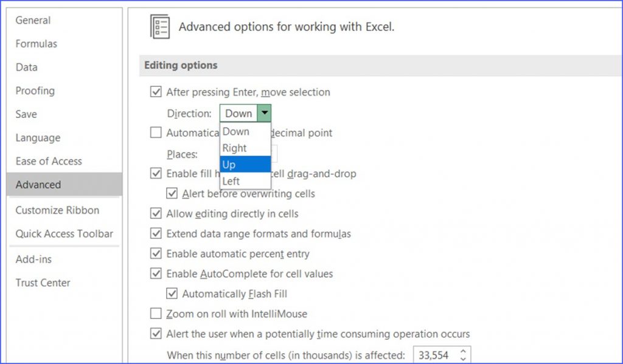
Task: Go to "Customize Ribbon" settings
Action: (57, 210)
